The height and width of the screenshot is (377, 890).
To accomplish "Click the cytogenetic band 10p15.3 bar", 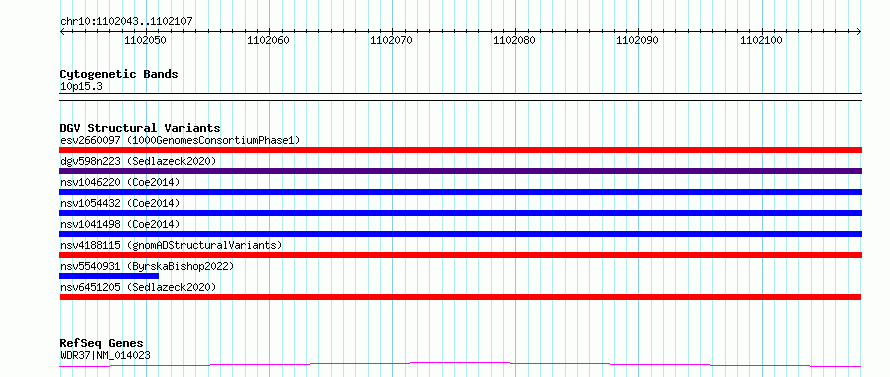I will pyautogui.click(x=460, y=97).
